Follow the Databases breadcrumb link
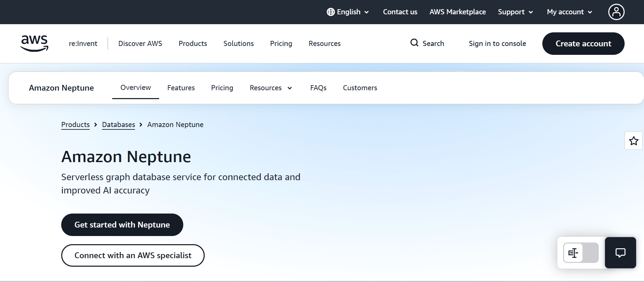This screenshot has height=282, width=644. (x=119, y=125)
